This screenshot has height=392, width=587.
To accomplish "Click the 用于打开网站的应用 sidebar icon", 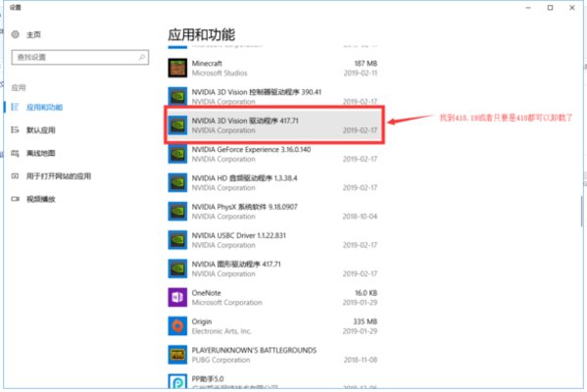I will coord(15,176).
